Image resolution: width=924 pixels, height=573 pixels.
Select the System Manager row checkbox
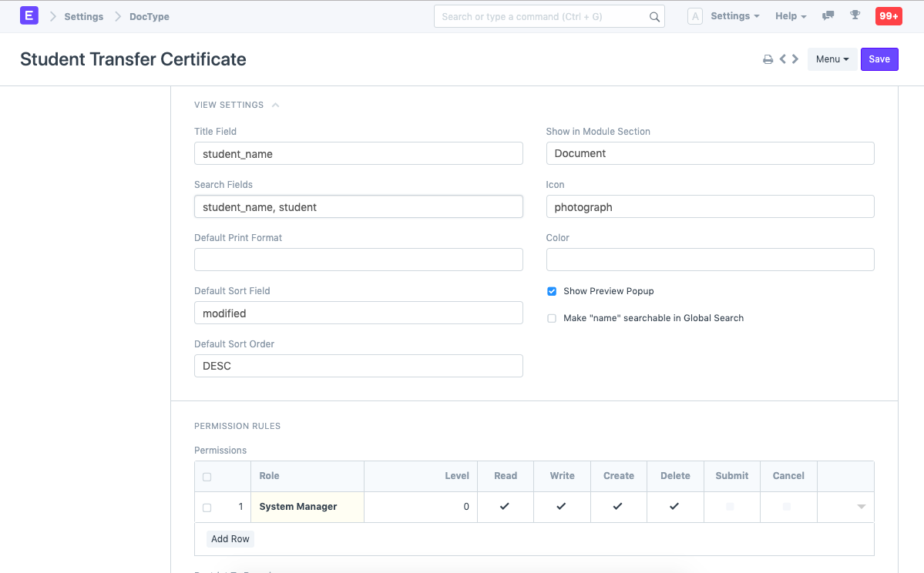(207, 508)
